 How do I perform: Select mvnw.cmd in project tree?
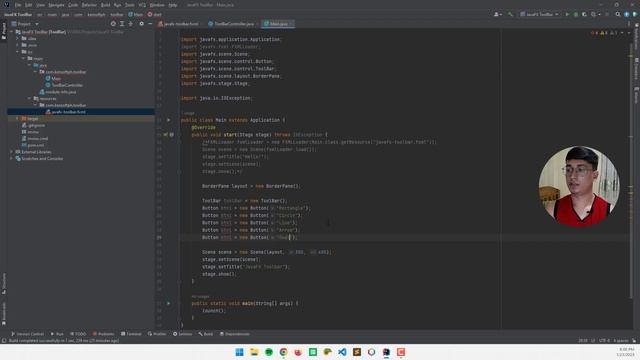coord(35,138)
